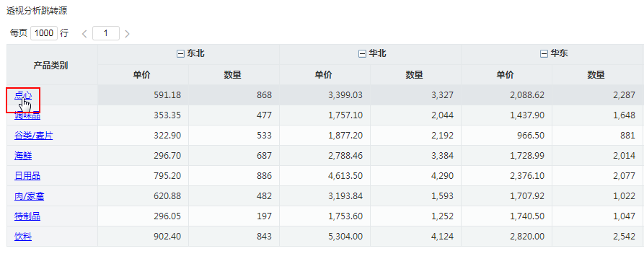Open the 调味品 category link
The image size is (644, 264).
(27, 115)
